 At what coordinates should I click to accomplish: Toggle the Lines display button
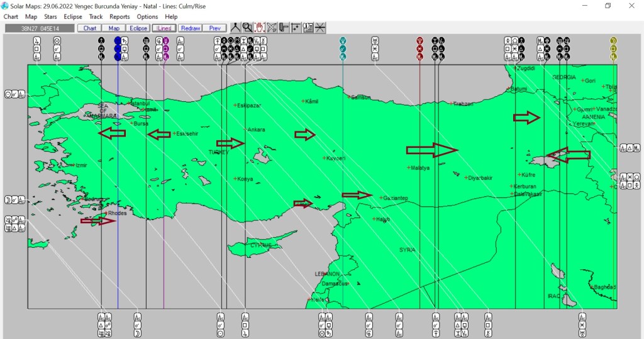[164, 28]
